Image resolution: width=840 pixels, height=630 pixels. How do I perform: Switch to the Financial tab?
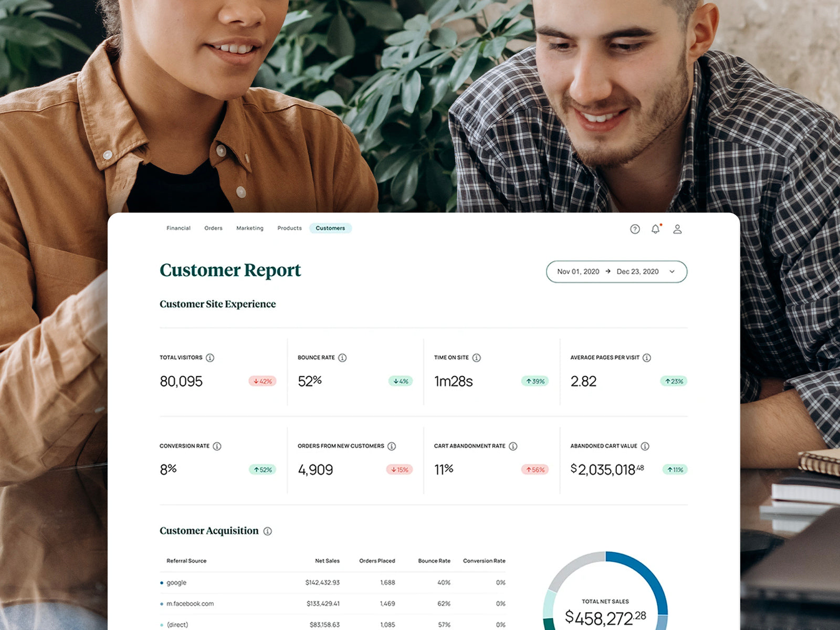(178, 228)
